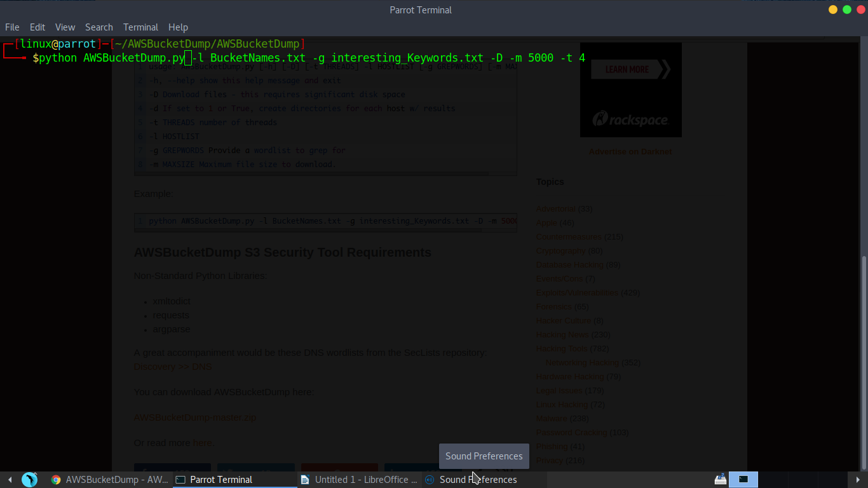Expand hidden icons with the tray arrow
This screenshot has width=868, height=488.
859,480
